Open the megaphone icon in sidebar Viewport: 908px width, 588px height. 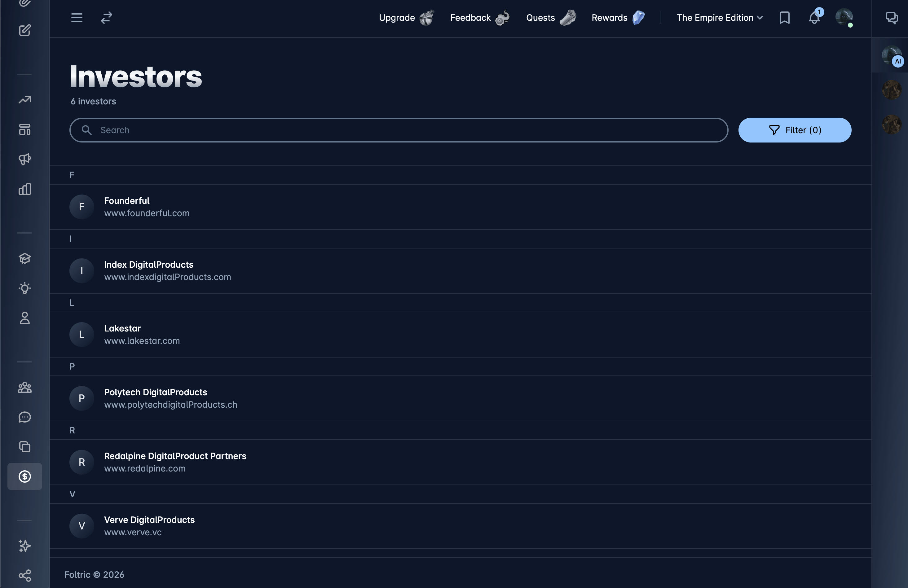pyautogui.click(x=25, y=160)
